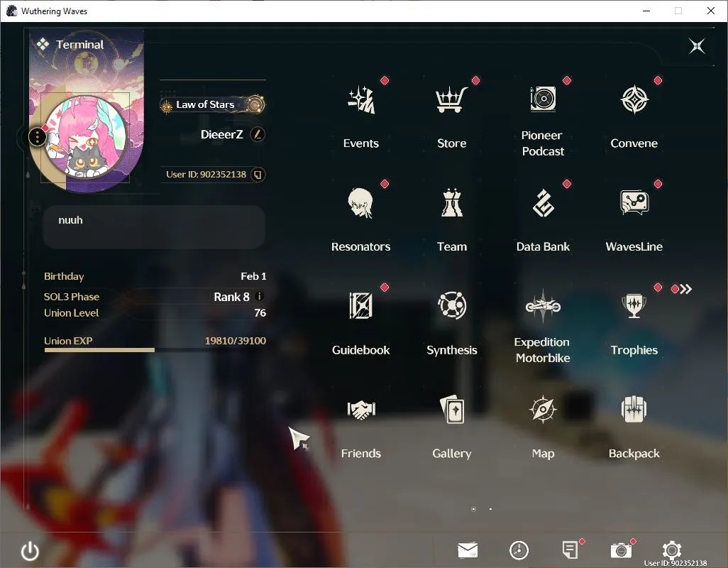Open avatar options three-dot button
This screenshot has height=568, width=728.
tap(37, 137)
